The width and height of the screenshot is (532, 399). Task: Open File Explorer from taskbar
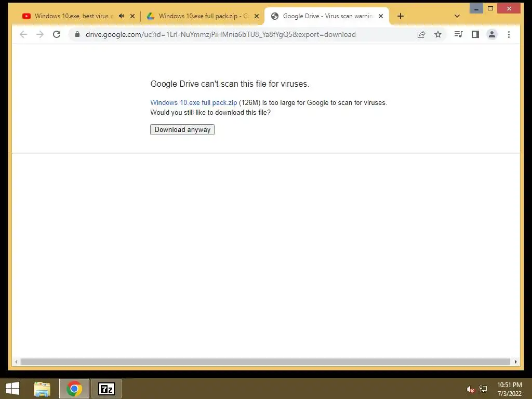click(x=42, y=389)
